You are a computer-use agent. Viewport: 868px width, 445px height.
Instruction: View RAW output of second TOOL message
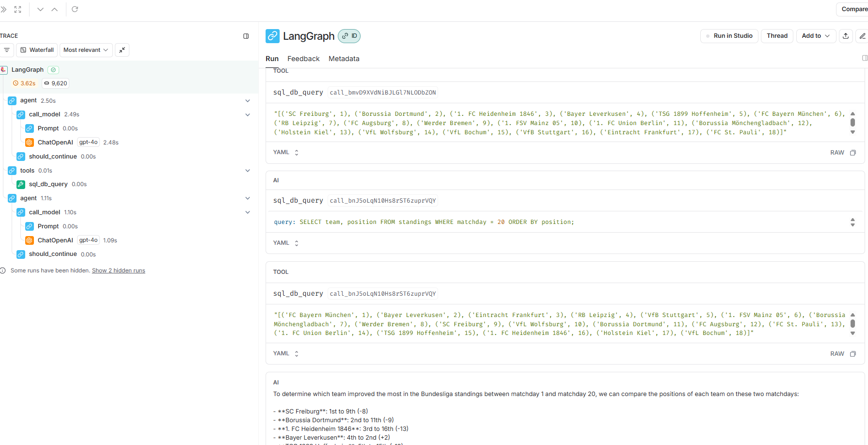pos(837,354)
